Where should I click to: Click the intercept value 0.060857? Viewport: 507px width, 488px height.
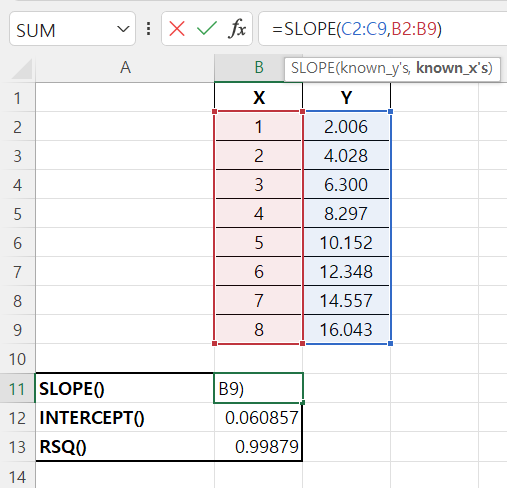tap(258, 418)
